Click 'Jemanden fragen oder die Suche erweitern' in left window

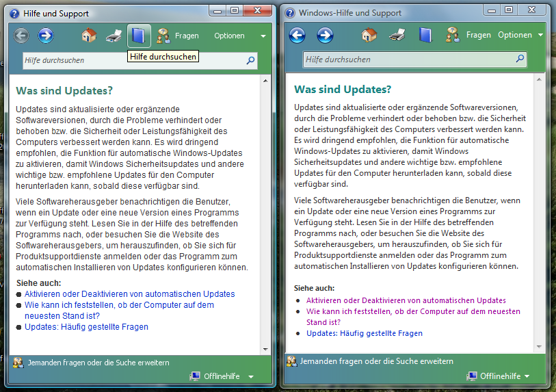pos(98,363)
